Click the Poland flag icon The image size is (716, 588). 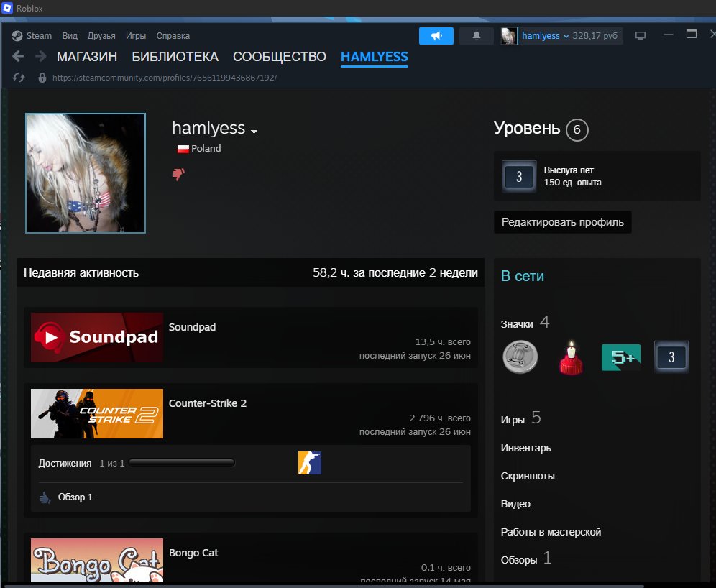tap(183, 149)
